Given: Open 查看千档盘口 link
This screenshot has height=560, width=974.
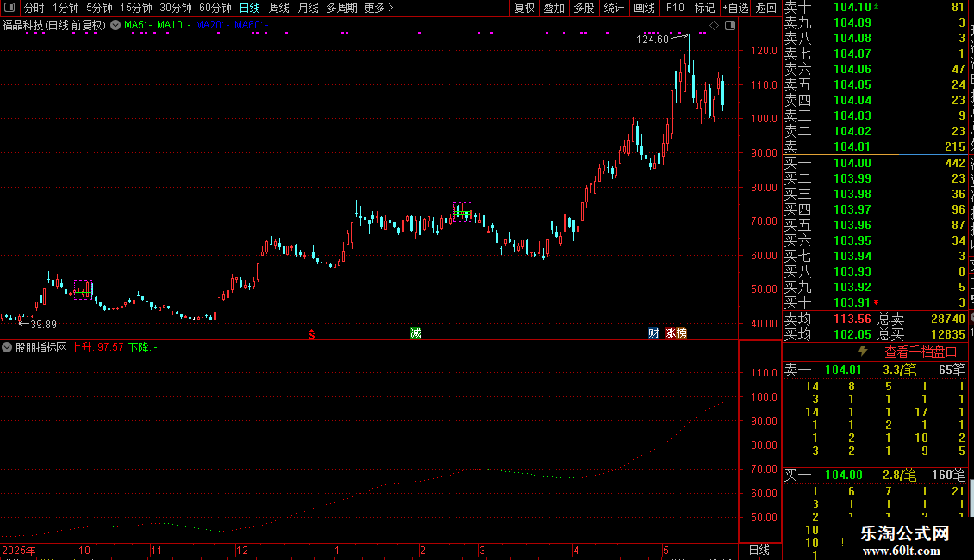Looking at the screenshot, I should [921, 352].
